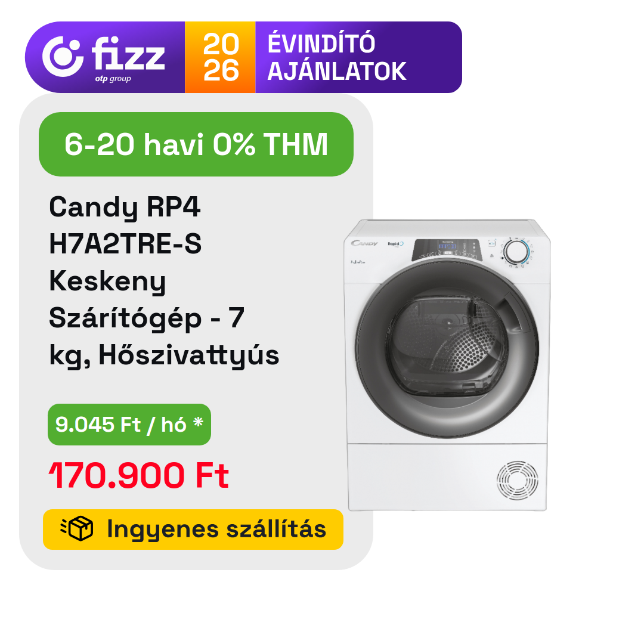
Task: Click the delivery box icon
Action: (x=77, y=528)
